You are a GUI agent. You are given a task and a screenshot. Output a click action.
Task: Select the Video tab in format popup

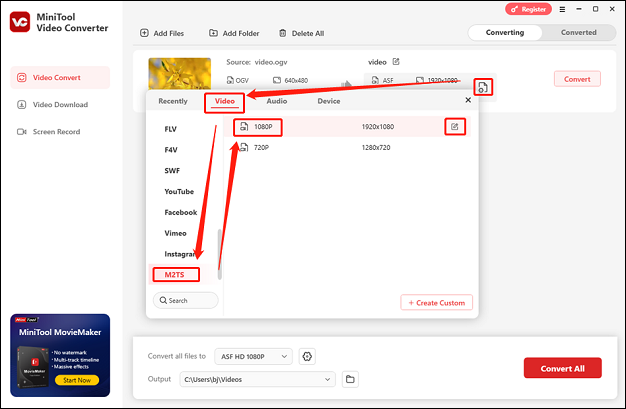tap(225, 101)
